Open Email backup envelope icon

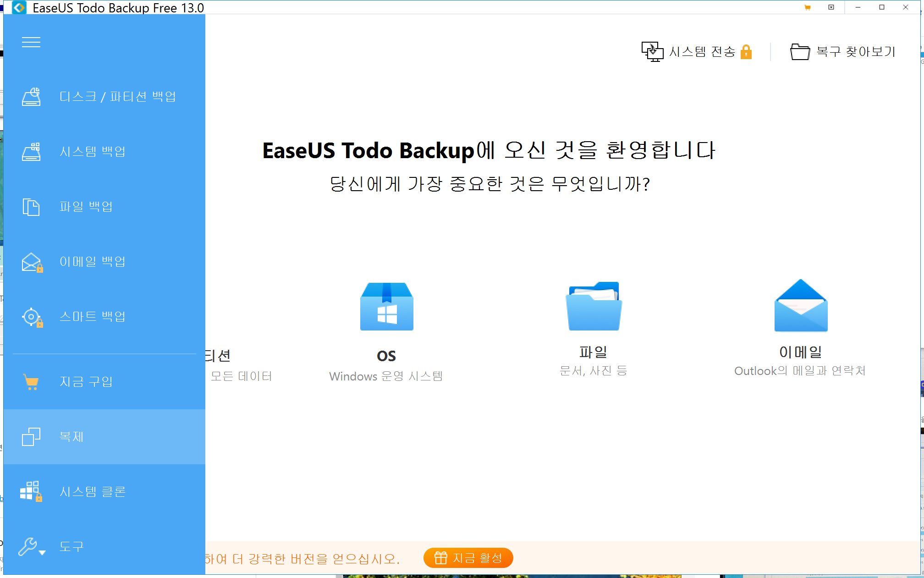[x=31, y=262]
